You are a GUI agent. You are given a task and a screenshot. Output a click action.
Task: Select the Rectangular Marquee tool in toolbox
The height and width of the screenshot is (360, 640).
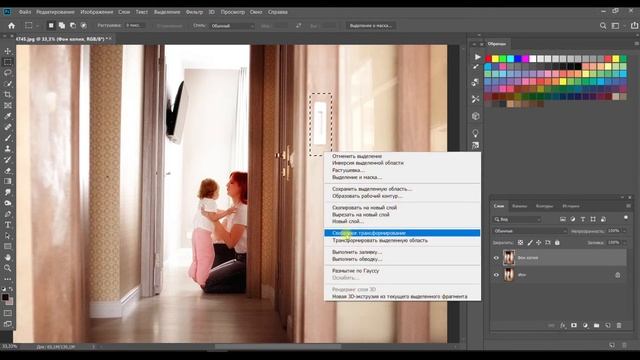click(8, 62)
